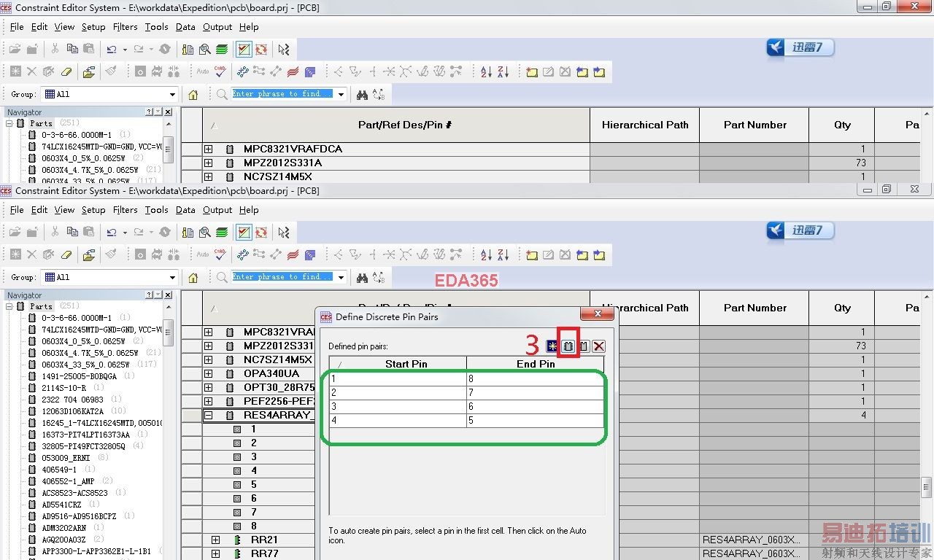The image size is (934, 560).
Task: Click scissors Cut icon in upper window toolbar
Action: click(55, 49)
